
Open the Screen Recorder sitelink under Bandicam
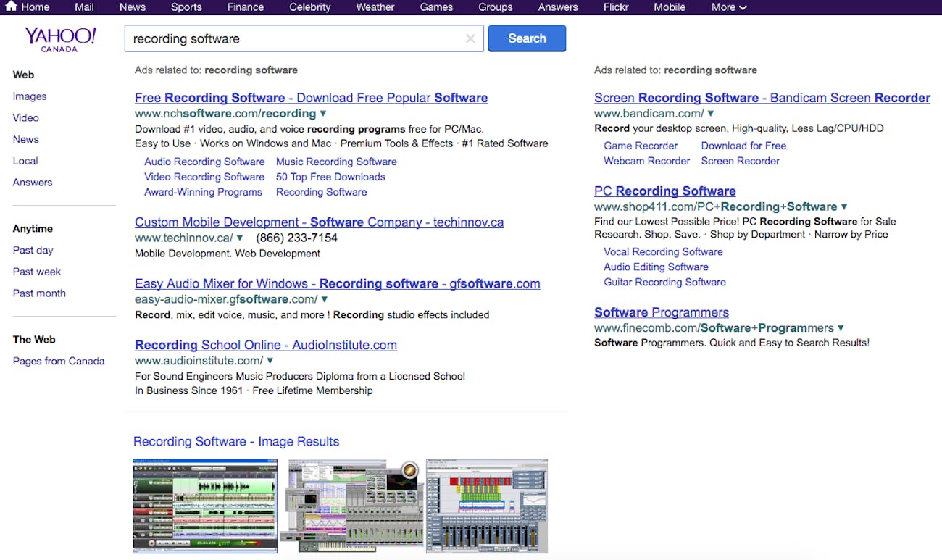pos(740,160)
